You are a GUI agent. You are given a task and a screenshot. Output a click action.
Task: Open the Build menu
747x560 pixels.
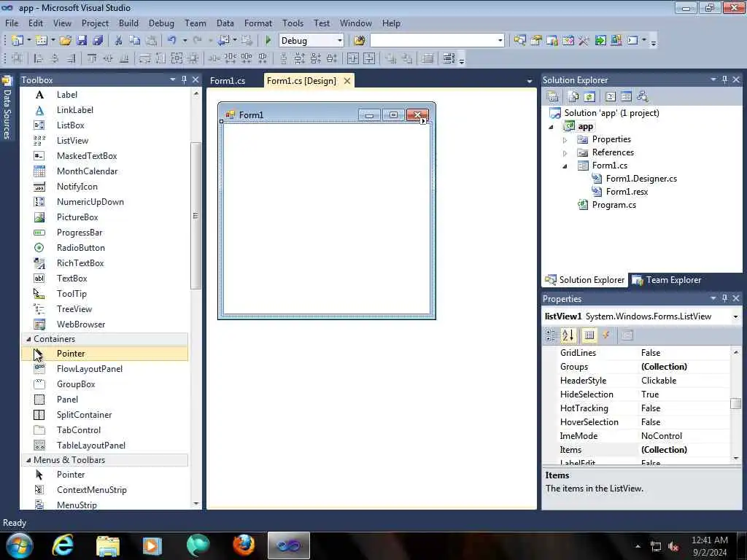128,23
